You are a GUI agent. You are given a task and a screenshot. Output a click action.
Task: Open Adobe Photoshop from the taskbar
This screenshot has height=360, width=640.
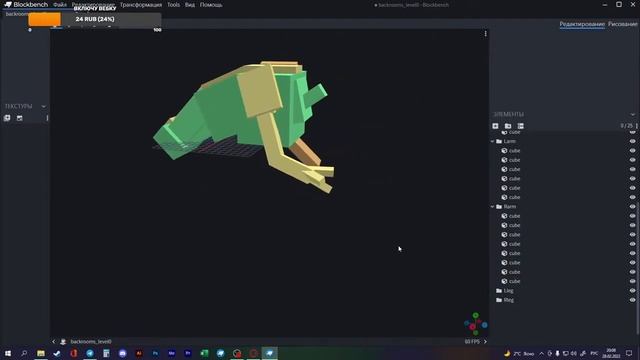tap(155, 353)
